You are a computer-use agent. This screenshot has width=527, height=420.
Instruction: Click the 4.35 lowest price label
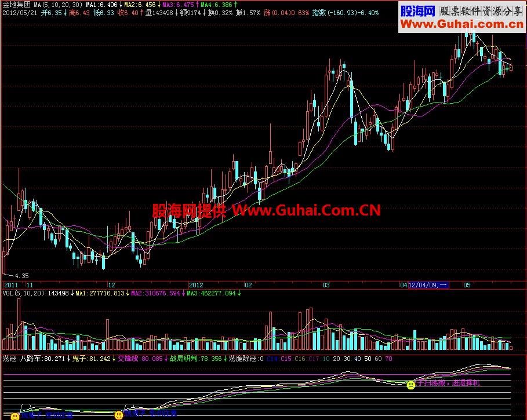[21, 276]
